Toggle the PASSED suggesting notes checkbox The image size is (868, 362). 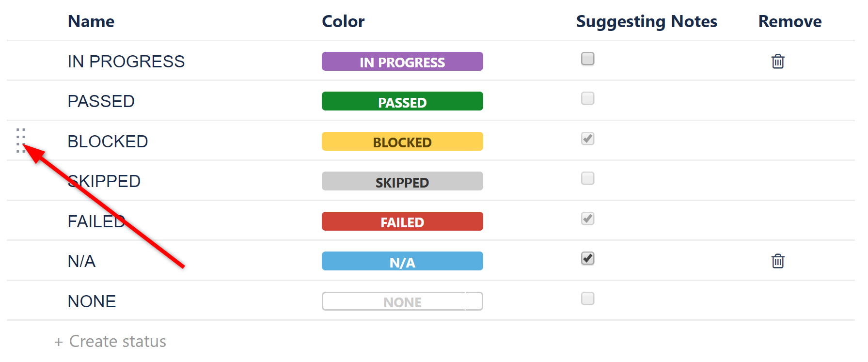[587, 98]
